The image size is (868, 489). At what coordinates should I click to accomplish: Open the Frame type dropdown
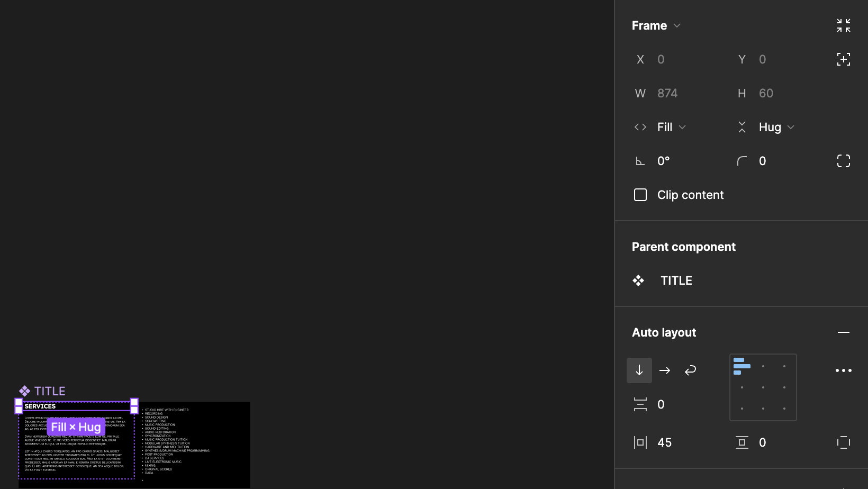click(656, 25)
